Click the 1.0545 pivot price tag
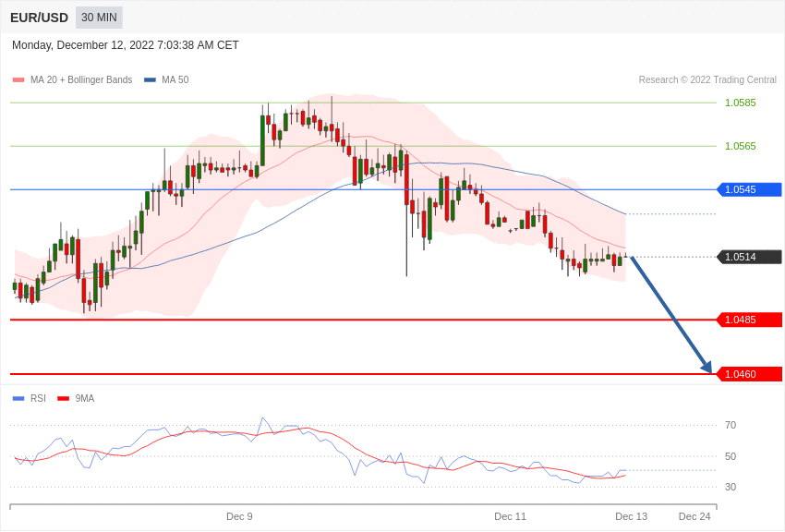 [750, 189]
